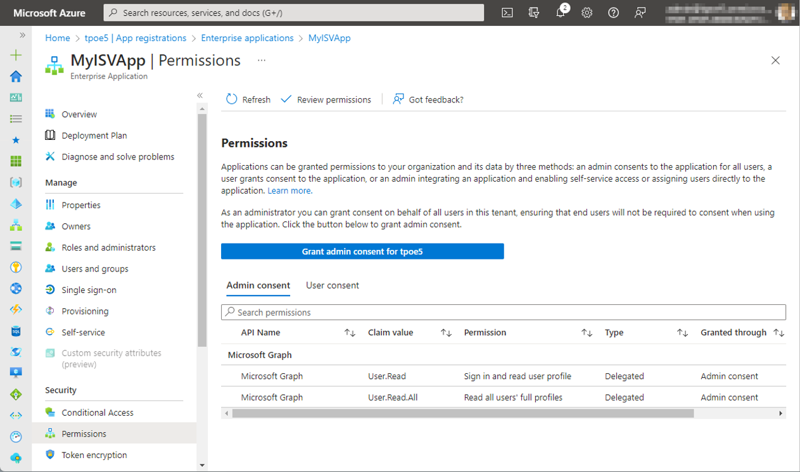Open the portal settings gear
The image size is (800, 472).
[587, 13]
